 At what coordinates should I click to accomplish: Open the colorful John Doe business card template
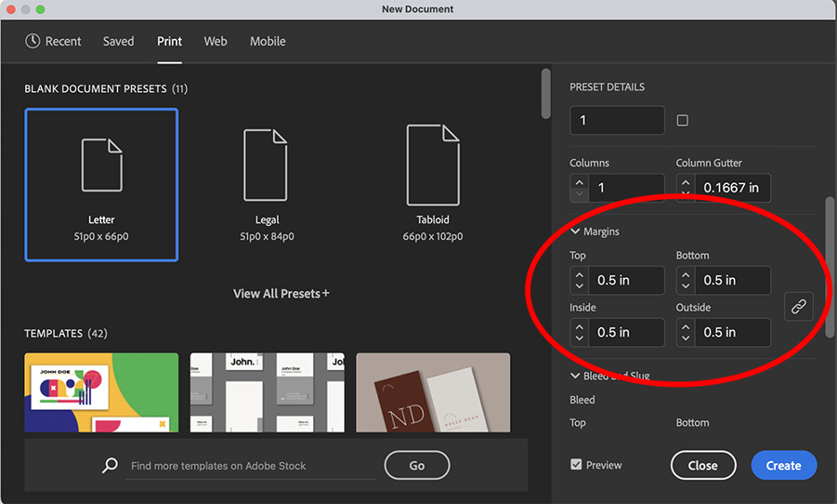101,392
